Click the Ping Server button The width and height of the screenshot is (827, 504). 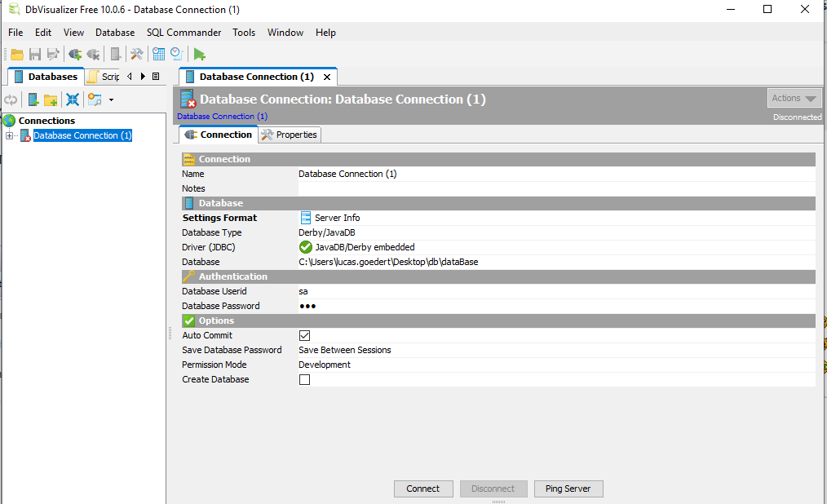tap(568, 489)
